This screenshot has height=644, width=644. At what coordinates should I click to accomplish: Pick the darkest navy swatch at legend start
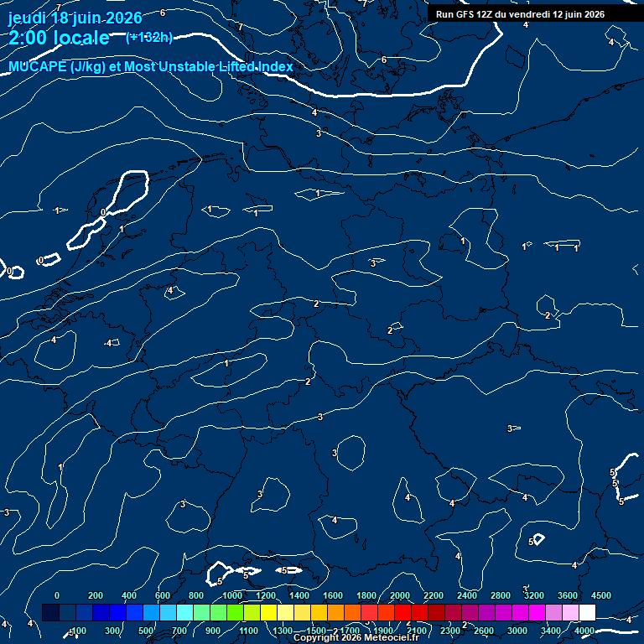[50, 612]
